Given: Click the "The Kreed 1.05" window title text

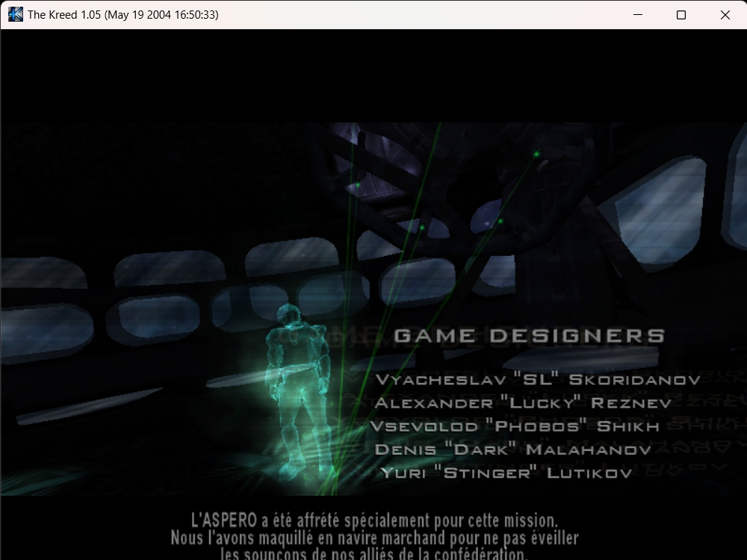Looking at the screenshot, I should [123, 15].
